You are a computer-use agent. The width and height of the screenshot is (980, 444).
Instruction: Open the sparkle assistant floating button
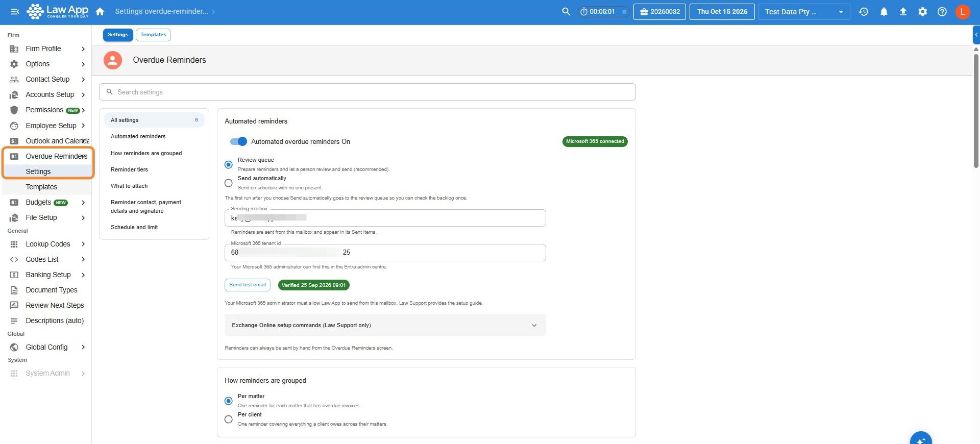coord(921,440)
